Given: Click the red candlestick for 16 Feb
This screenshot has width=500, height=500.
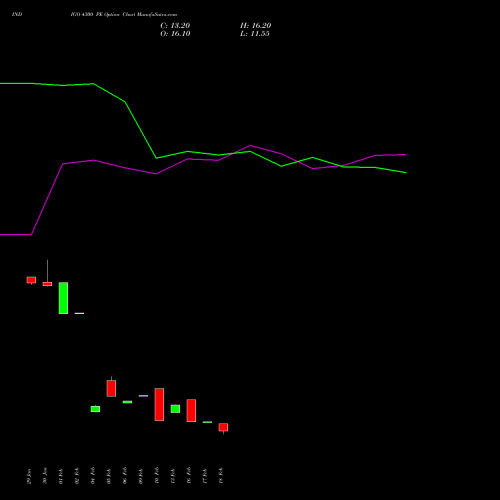Looking at the screenshot, I should [191, 410].
